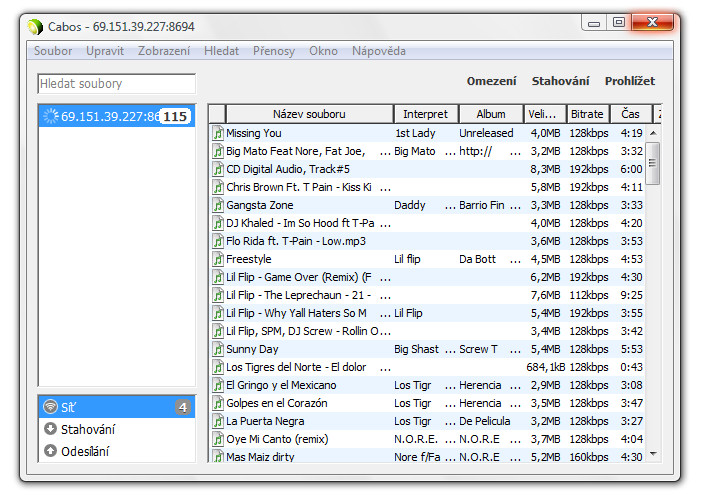Click music file icon for Missing You

coord(218,133)
